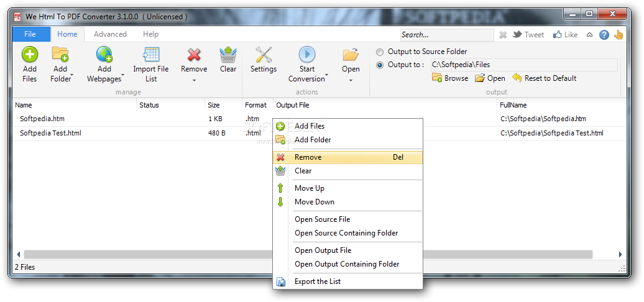Choose Open Source Containing Folder
Screen dimensions: 644x302
tap(347, 233)
